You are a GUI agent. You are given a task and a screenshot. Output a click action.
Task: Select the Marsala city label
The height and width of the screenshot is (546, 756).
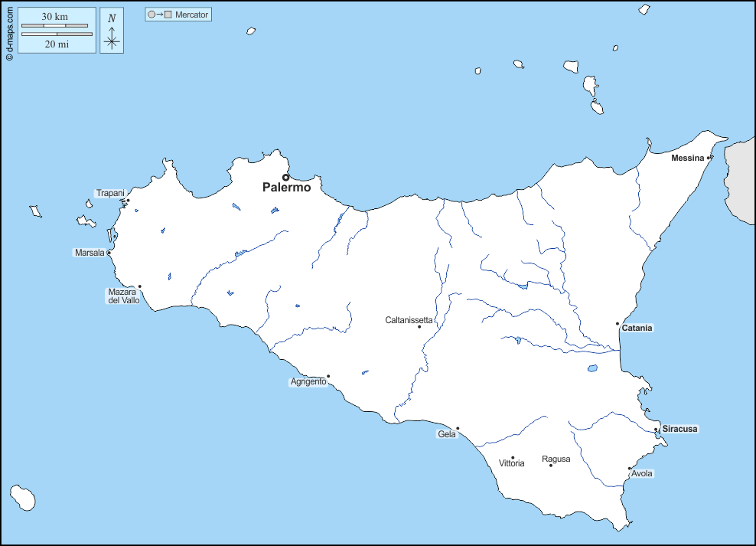point(90,253)
